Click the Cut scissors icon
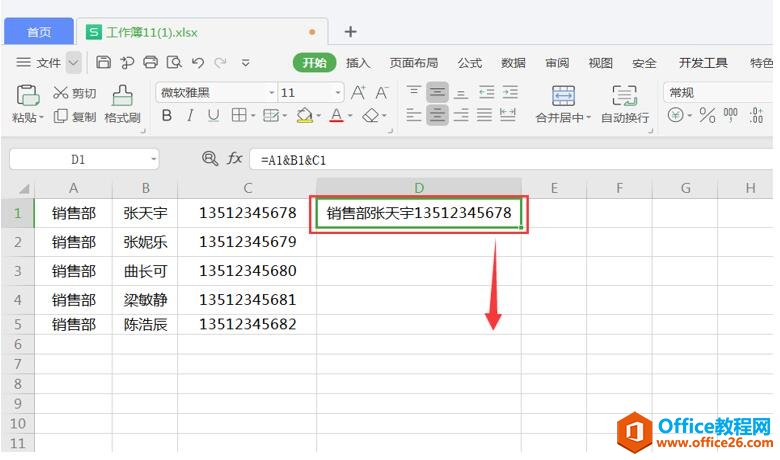Screen dimensions: 780x460 click(60, 92)
